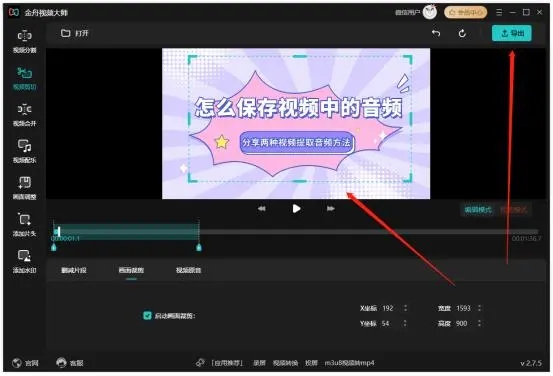Click the Y坐标 stepper arrows

(x=405, y=323)
